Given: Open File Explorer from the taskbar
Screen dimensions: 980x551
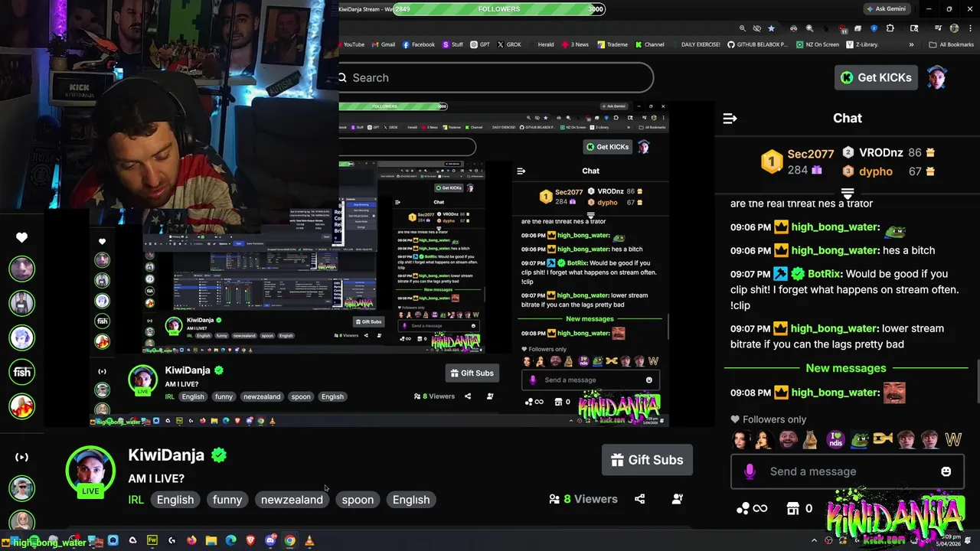Looking at the screenshot, I should pos(211,540).
